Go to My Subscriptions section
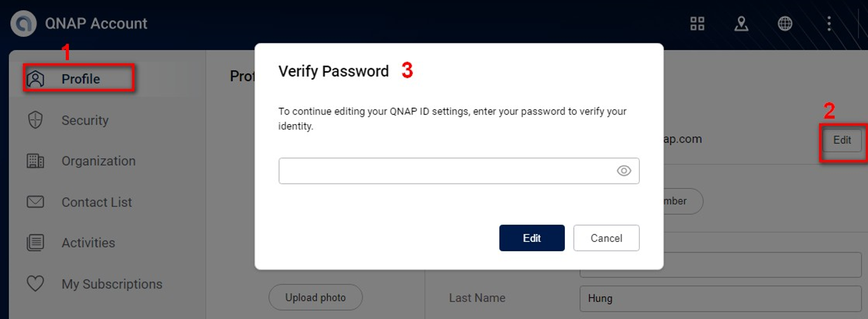Viewport: 868px width, 319px height. click(111, 284)
